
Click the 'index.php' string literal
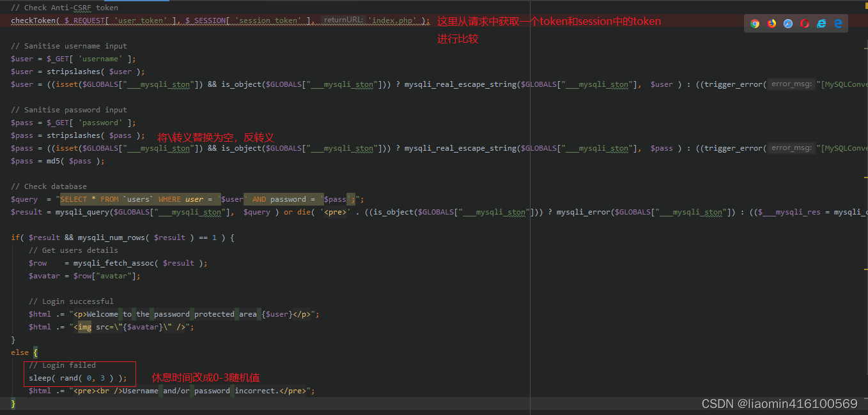click(393, 20)
